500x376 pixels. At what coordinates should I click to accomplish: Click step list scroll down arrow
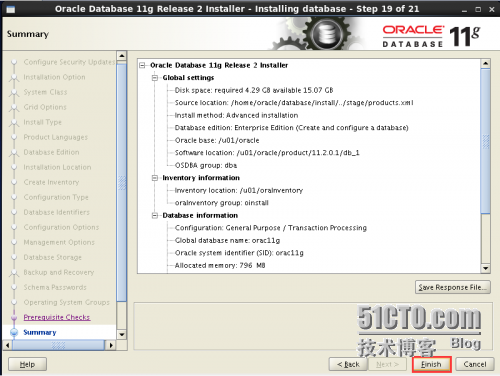click(x=122, y=334)
